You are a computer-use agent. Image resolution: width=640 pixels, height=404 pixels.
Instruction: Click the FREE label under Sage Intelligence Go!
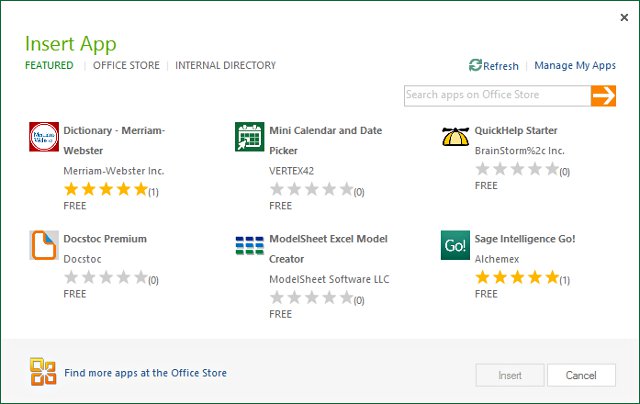click(486, 294)
